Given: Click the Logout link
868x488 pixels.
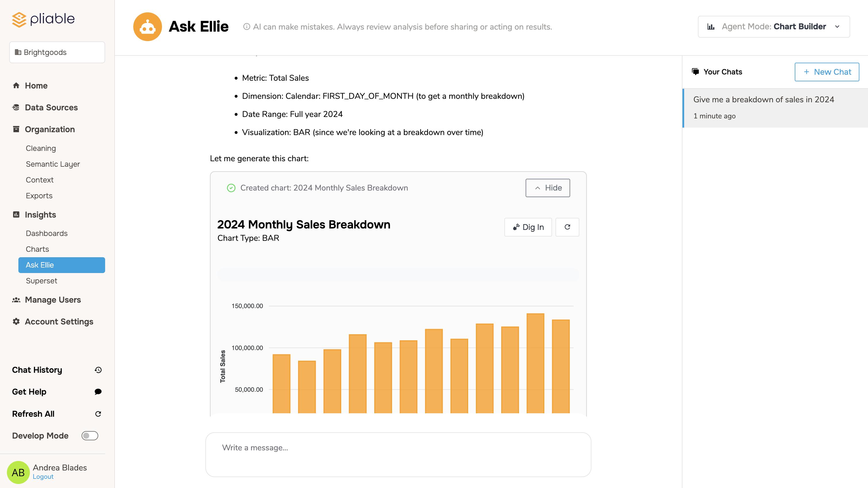Looking at the screenshot, I should 43,477.
